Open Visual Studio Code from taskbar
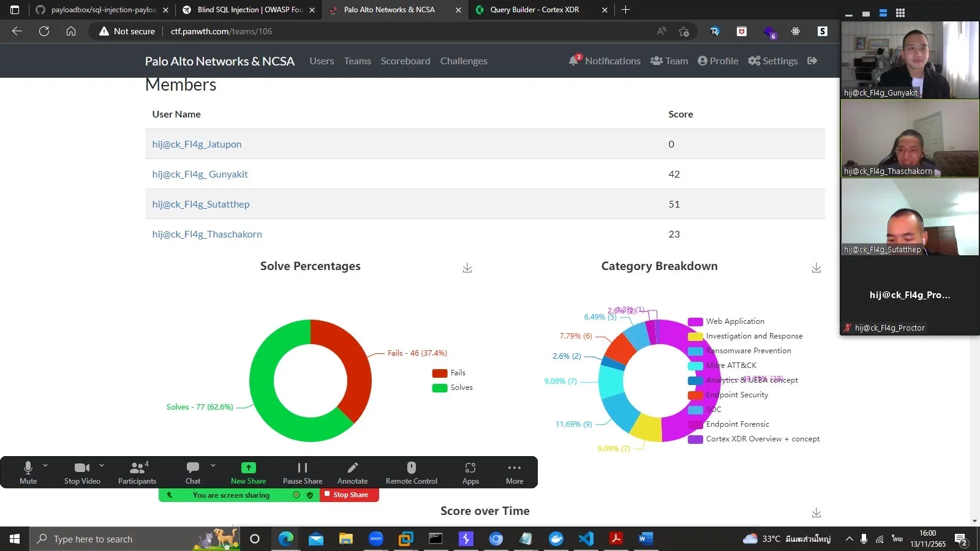The height and width of the screenshot is (551, 980). coord(586,539)
